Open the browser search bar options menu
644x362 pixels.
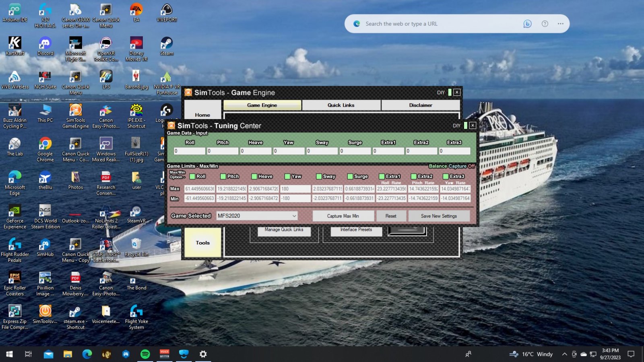pos(560,24)
